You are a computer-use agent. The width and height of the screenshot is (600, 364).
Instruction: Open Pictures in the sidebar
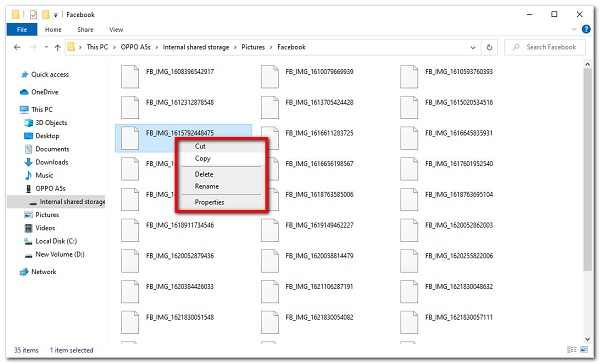tap(42, 214)
